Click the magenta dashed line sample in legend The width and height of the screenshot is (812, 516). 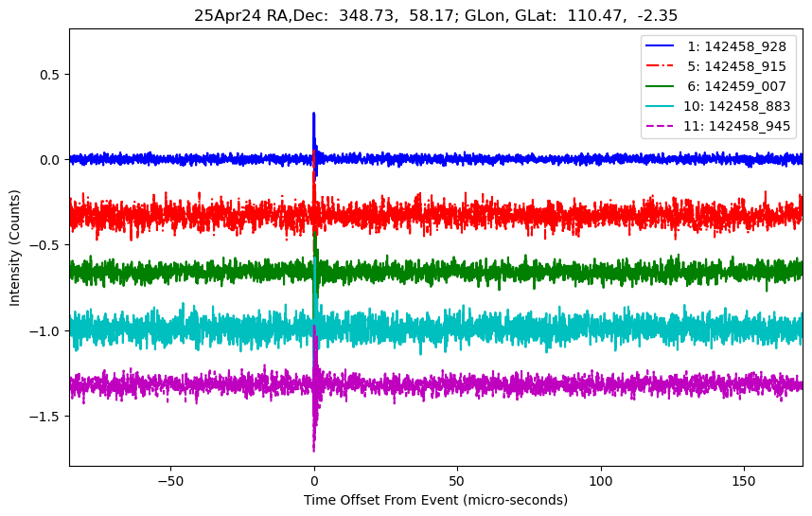[660, 125]
